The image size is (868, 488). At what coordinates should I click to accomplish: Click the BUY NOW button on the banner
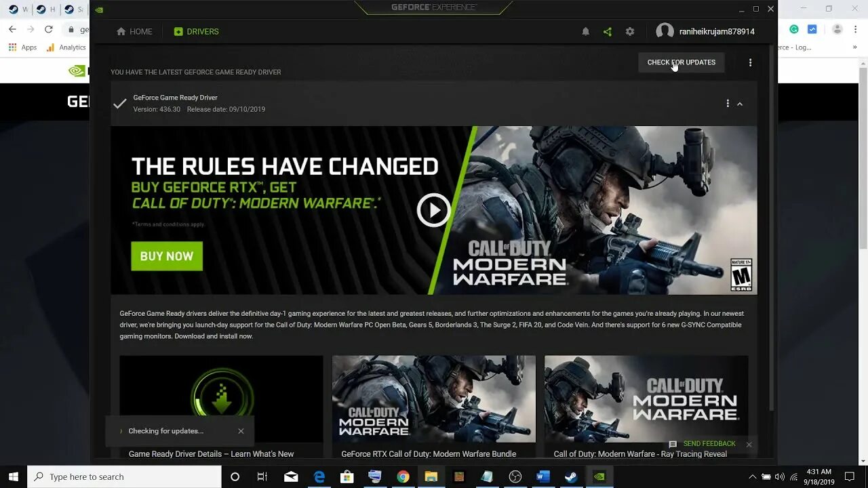167,256
